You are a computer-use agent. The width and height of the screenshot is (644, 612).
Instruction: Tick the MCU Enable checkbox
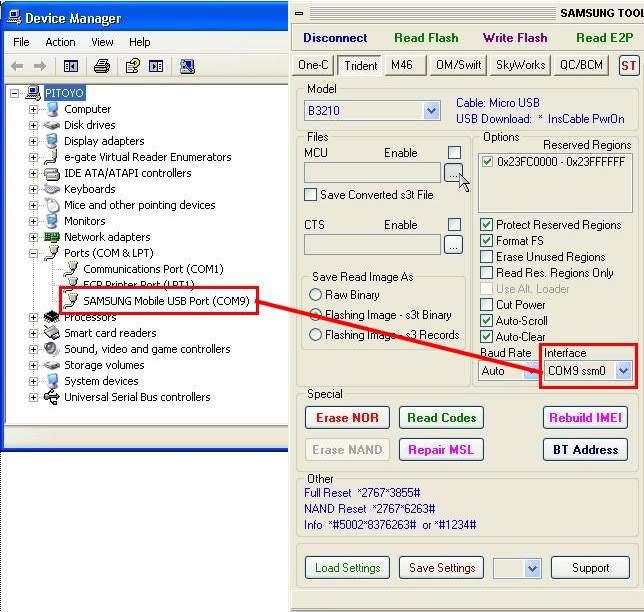point(454,152)
